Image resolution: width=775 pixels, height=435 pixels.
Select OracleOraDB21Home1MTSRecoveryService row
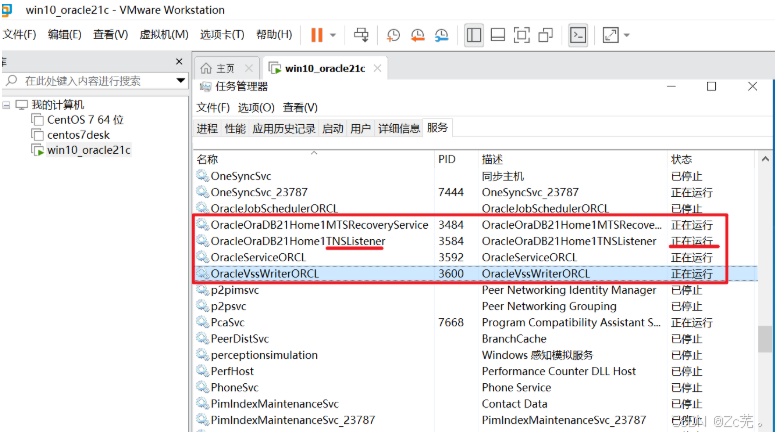(x=474, y=225)
